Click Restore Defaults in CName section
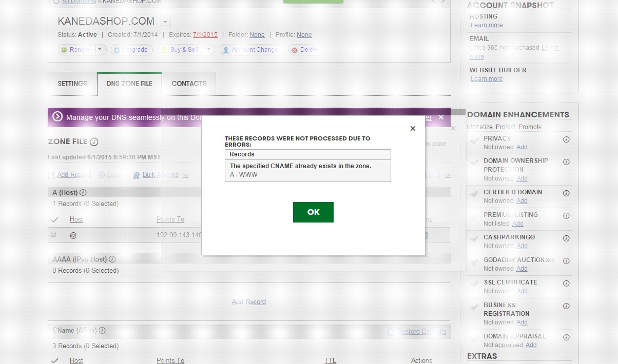The height and width of the screenshot is (364, 618). coord(417,332)
